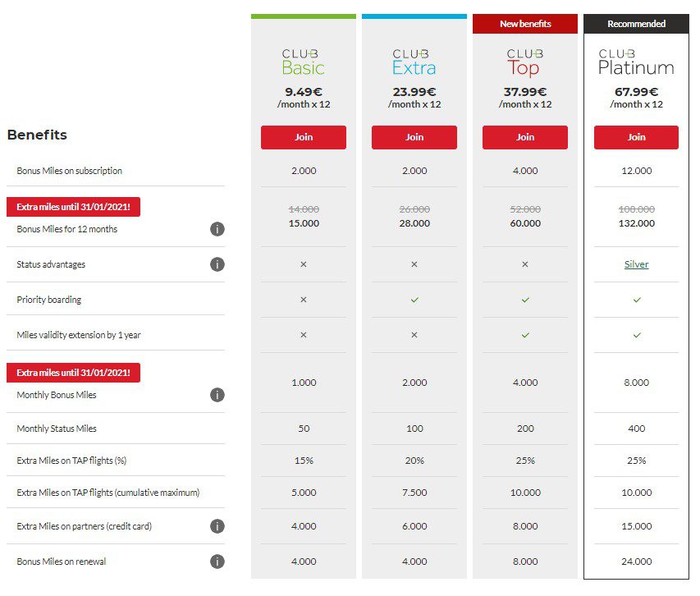Click Club Top's Miles validity extension checkmark
The width and height of the screenshot is (700, 596).
click(525, 335)
